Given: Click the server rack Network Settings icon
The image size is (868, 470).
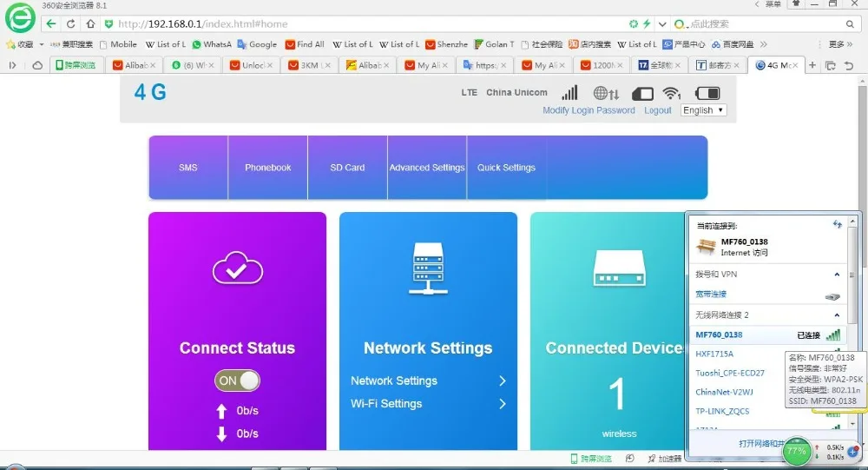Looking at the screenshot, I should (x=428, y=268).
